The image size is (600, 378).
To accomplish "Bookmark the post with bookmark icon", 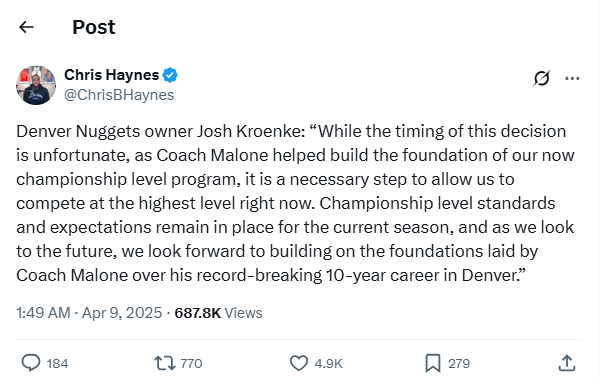I will point(433,363).
